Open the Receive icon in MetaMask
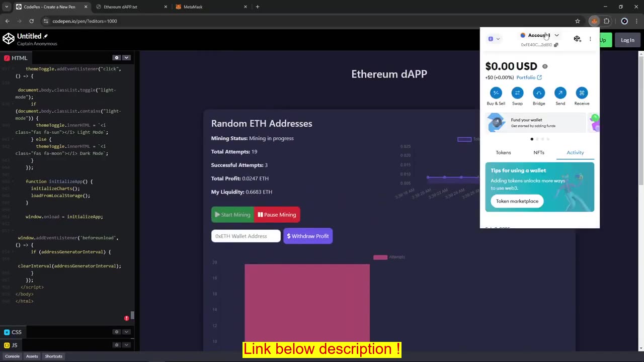This screenshot has width=644, height=362. pos(582,93)
